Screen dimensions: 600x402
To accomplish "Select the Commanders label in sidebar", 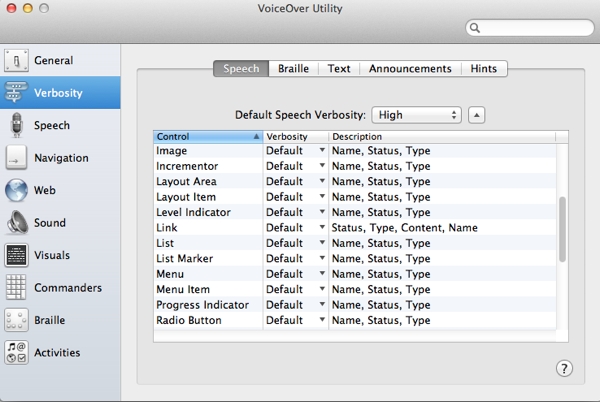I will point(68,288).
